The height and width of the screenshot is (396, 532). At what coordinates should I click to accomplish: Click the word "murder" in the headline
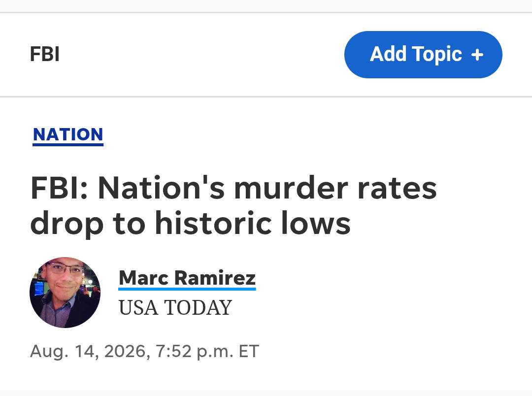(x=292, y=188)
